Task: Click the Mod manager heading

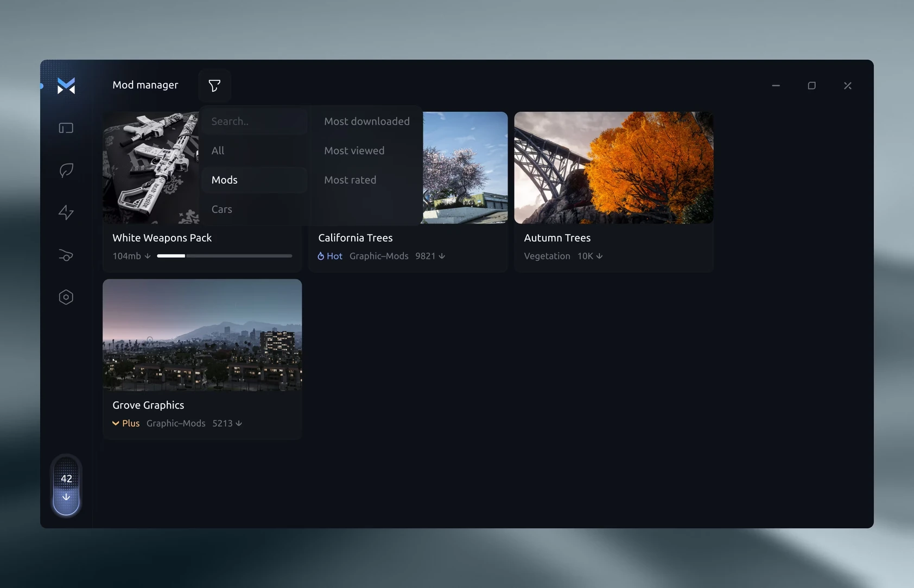Action: [x=145, y=85]
